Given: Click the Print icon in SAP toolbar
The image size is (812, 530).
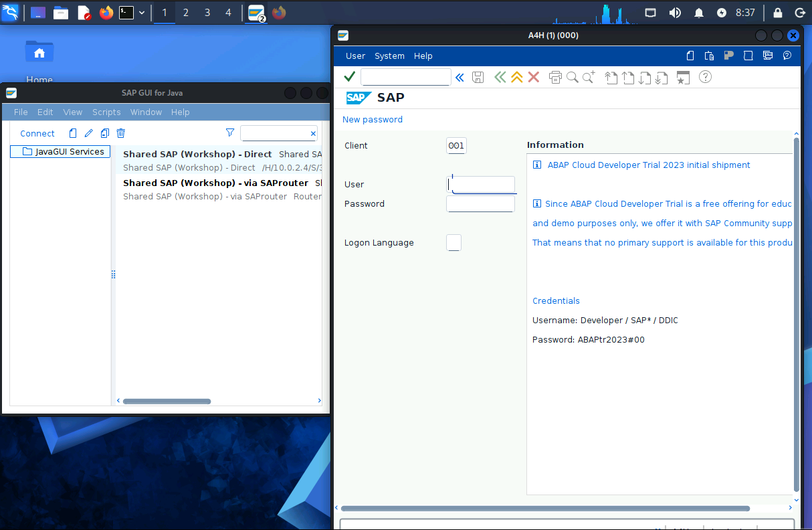Looking at the screenshot, I should point(555,77).
